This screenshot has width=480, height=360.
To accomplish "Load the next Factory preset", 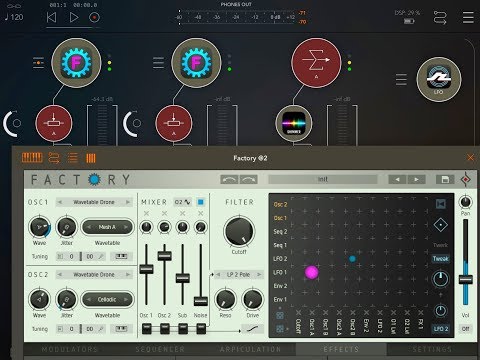I will tap(417, 180).
